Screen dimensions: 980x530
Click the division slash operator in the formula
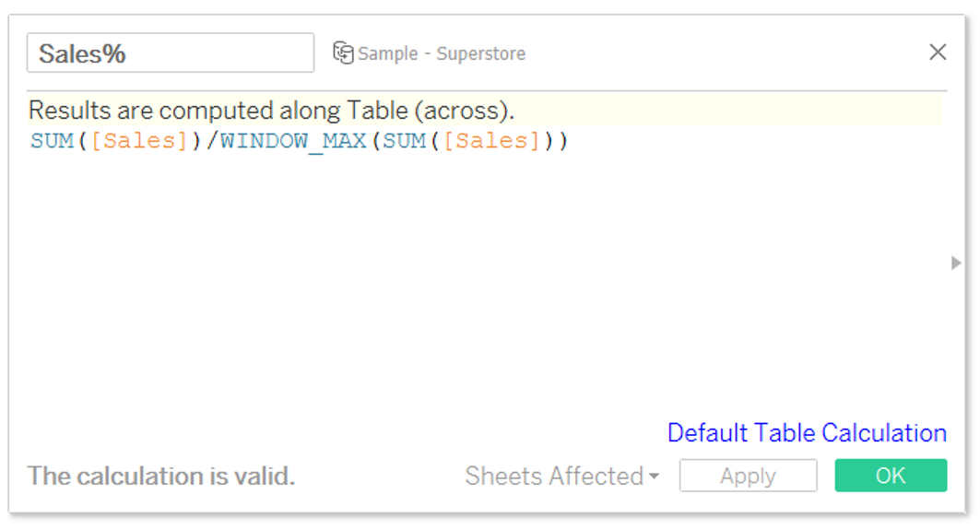coord(212,141)
